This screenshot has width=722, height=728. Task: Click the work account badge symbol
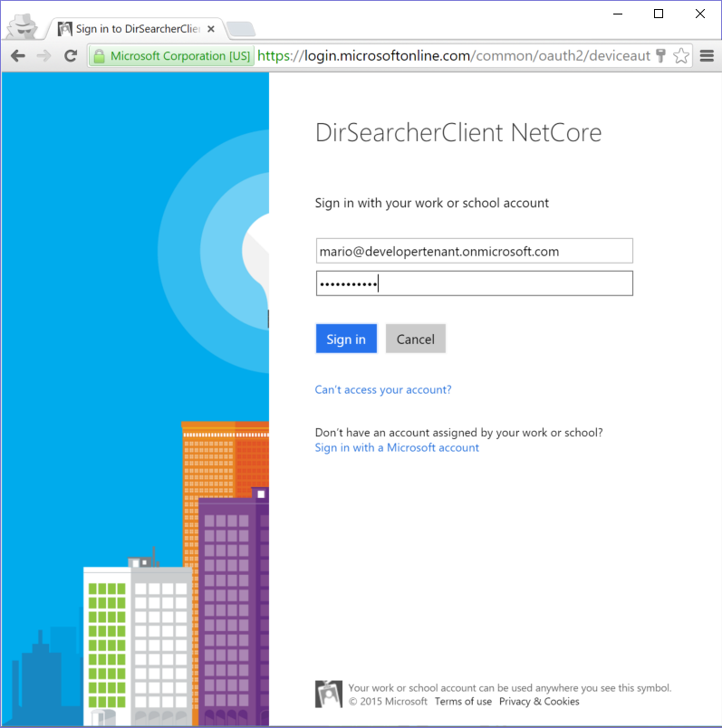[329, 694]
